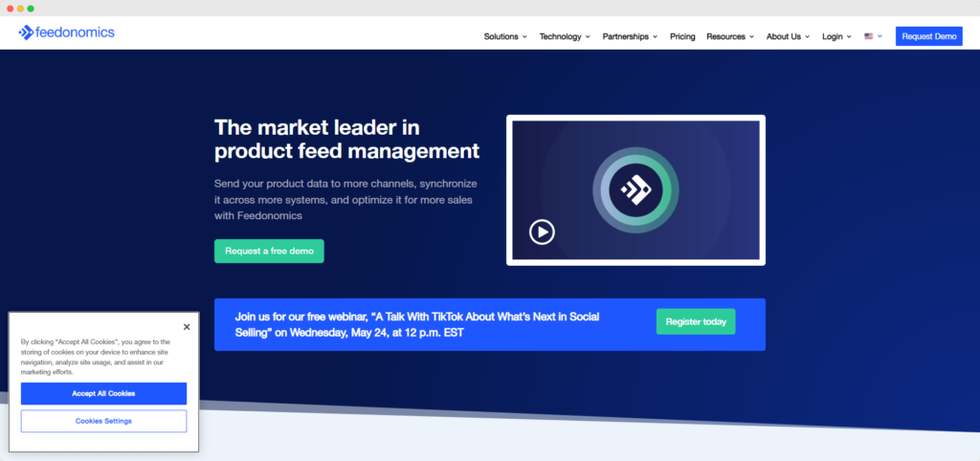
Task: Click the Feedonomics logo in header
Action: [x=66, y=33]
